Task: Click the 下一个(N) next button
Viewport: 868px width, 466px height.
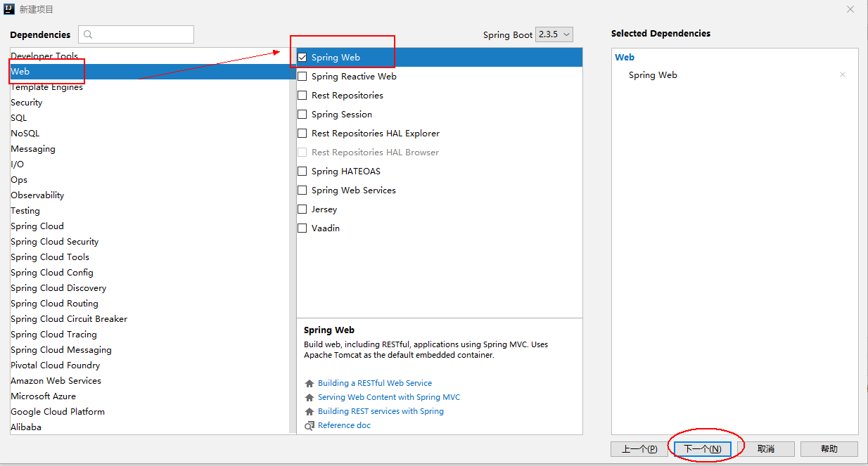Action: 703,449
